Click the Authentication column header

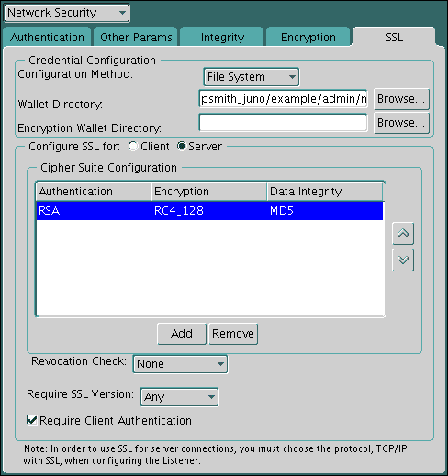[x=94, y=192]
